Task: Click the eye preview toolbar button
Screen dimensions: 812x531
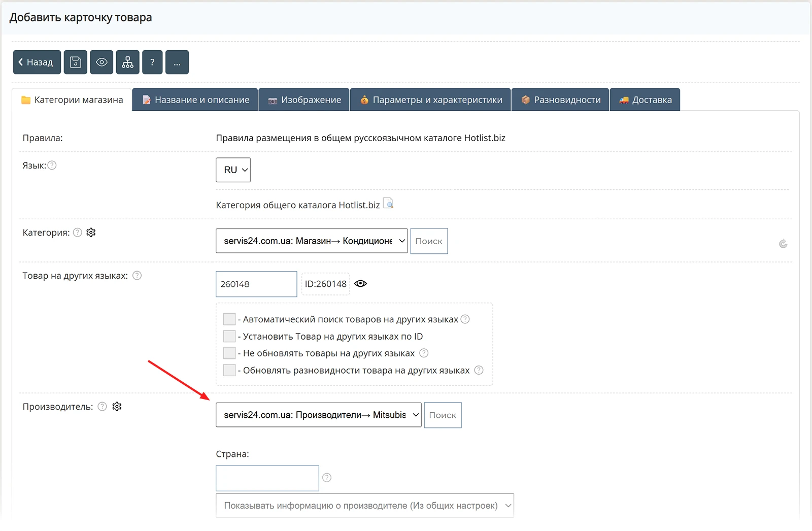Action: 101,62
